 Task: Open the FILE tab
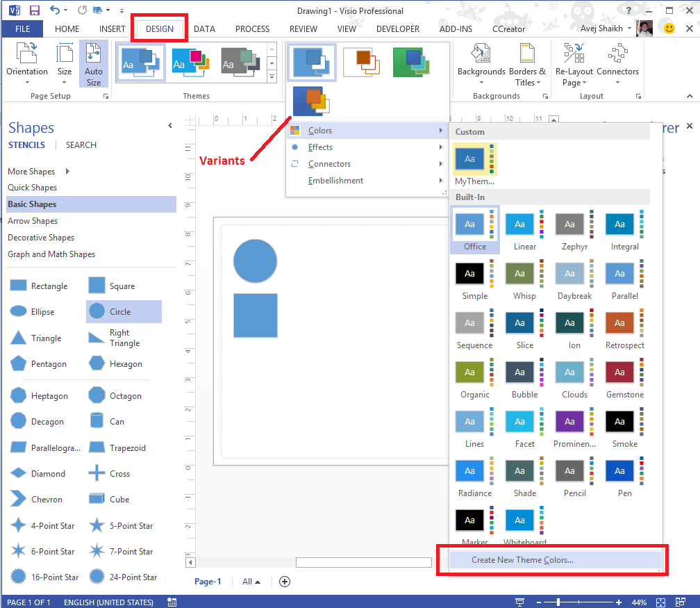point(22,29)
